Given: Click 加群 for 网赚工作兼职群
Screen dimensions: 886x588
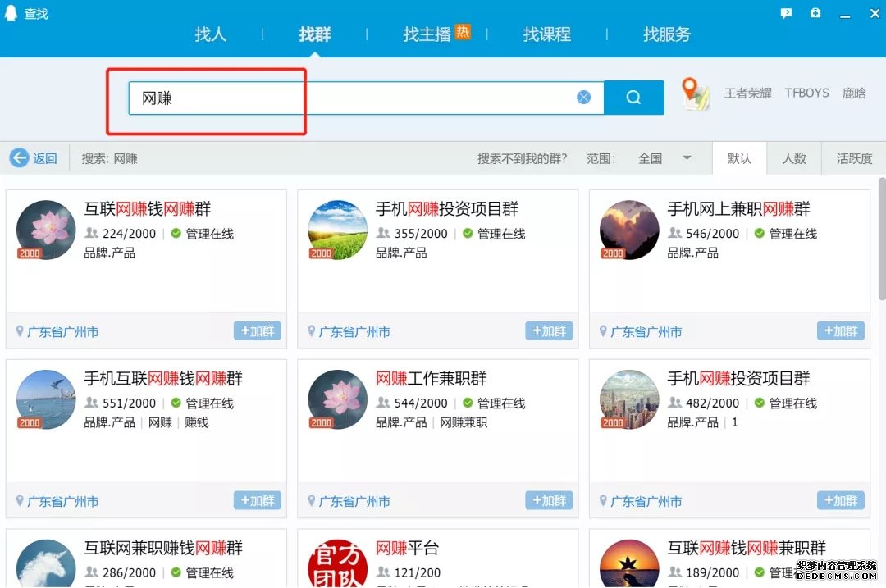Looking at the screenshot, I should [549, 500].
